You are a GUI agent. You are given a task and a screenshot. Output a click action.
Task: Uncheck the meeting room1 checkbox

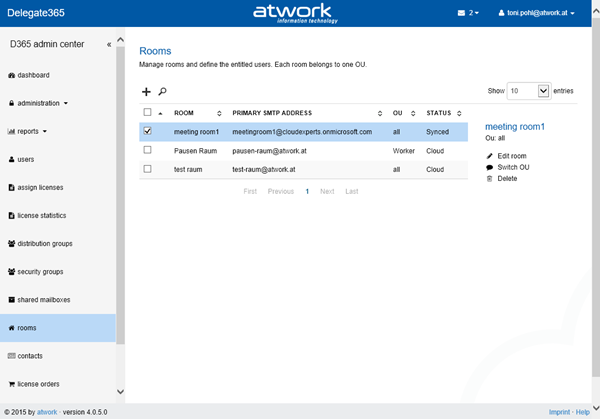[x=147, y=131]
